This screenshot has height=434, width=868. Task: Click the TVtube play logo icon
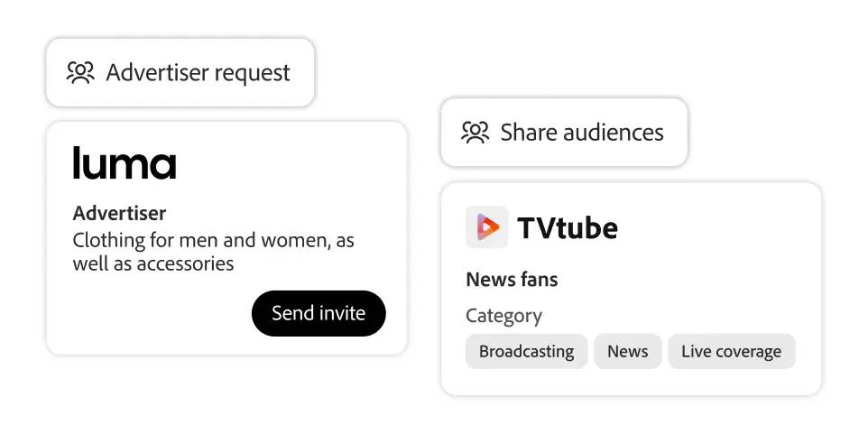tap(486, 227)
